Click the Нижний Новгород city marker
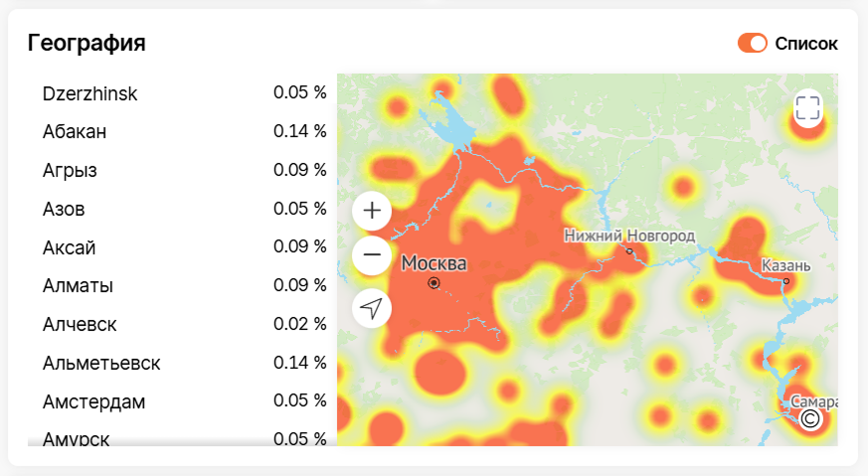The width and height of the screenshot is (868, 476). point(628,251)
